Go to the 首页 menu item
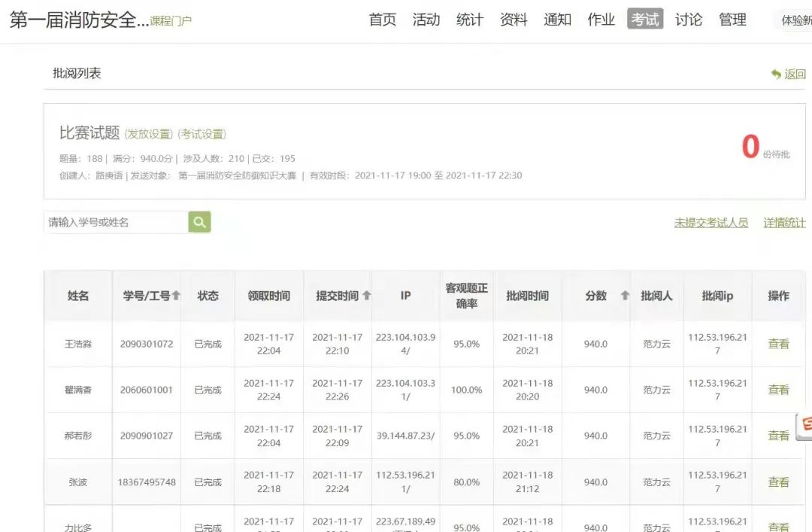This screenshot has width=812, height=532. click(x=382, y=20)
